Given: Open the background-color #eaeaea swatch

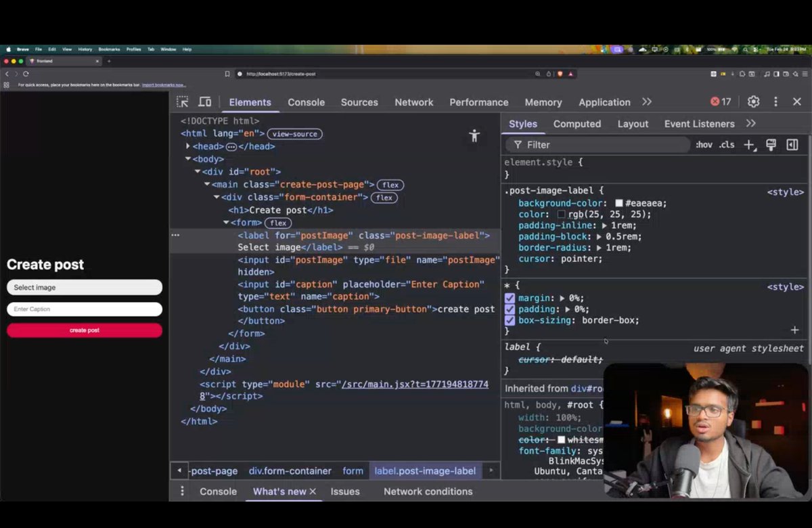Looking at the screenshot, I should coord(618,203).
